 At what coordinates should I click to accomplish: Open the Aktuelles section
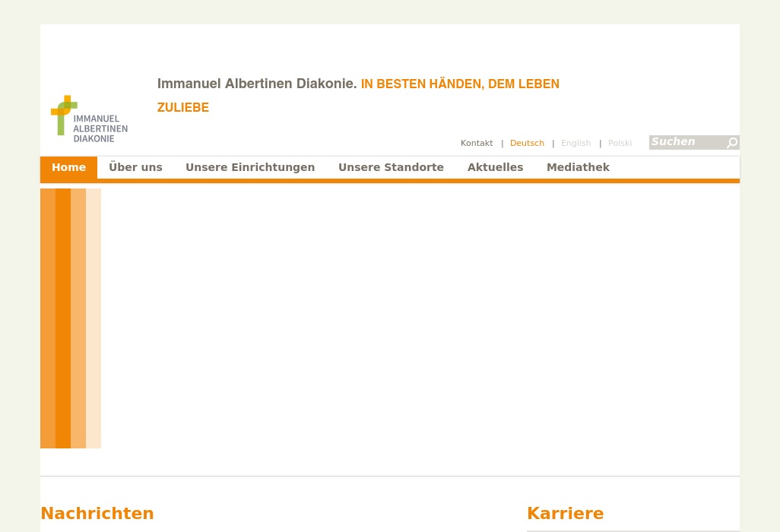click(x=495, y=167)
